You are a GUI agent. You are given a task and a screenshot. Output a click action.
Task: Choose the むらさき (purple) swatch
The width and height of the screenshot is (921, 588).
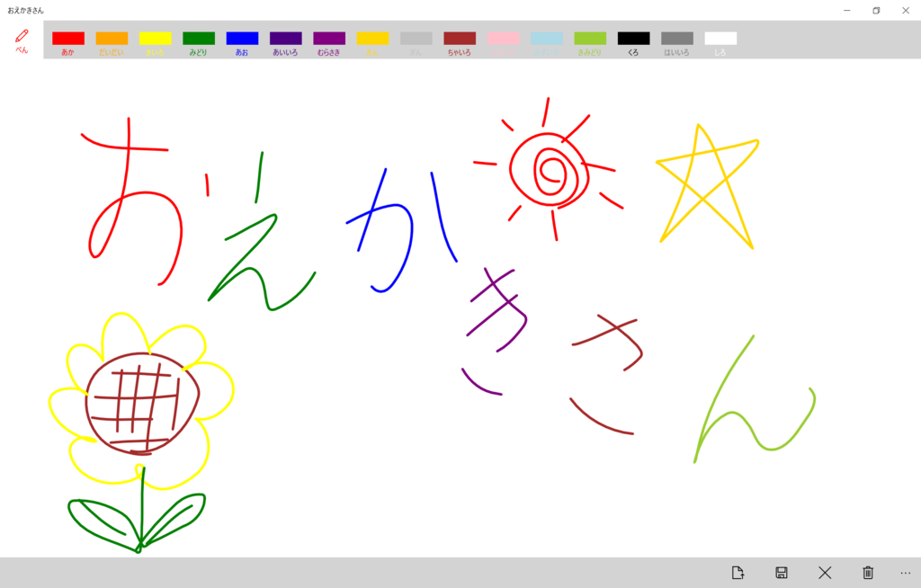[329, 40]
